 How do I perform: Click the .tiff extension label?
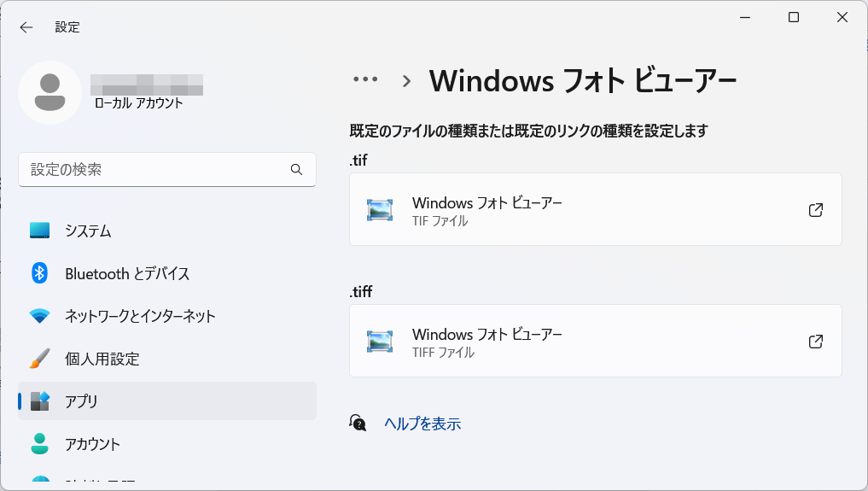click(x=361, y=292)
